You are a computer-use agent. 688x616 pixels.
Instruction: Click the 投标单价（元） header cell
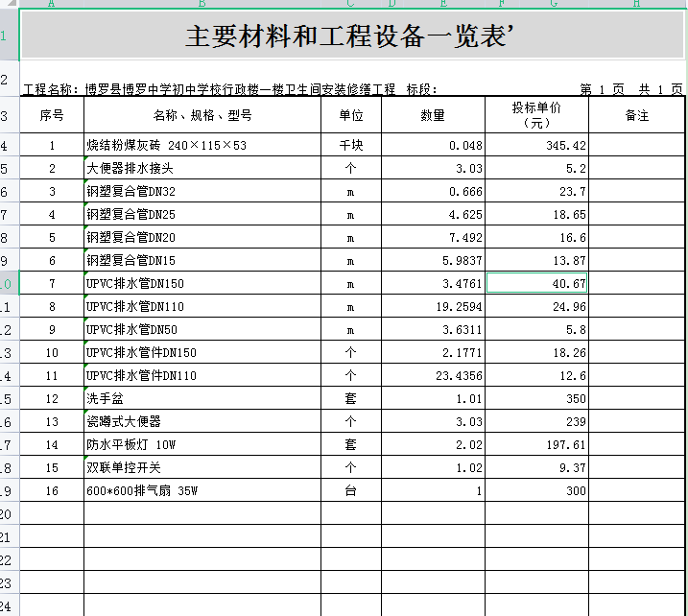536,116
